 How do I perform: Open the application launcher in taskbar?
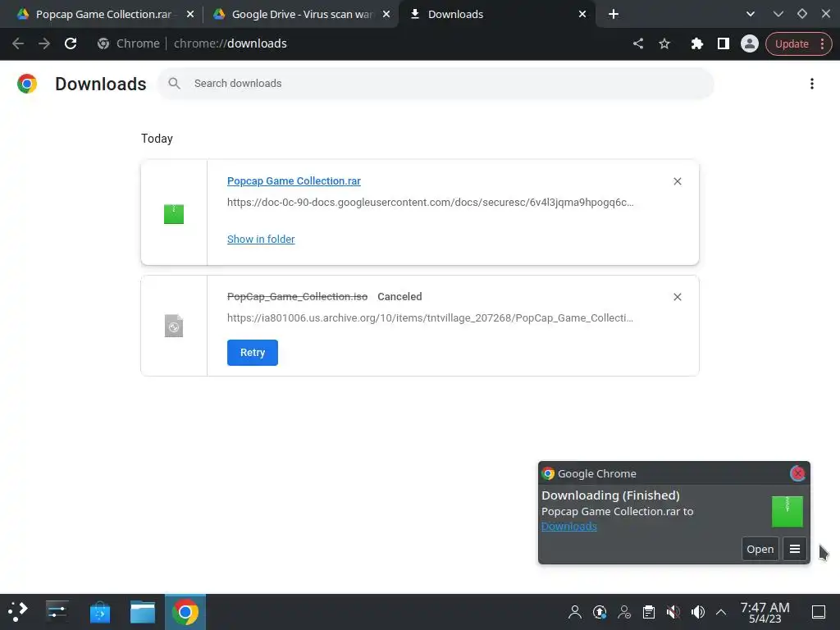(18, 612)
